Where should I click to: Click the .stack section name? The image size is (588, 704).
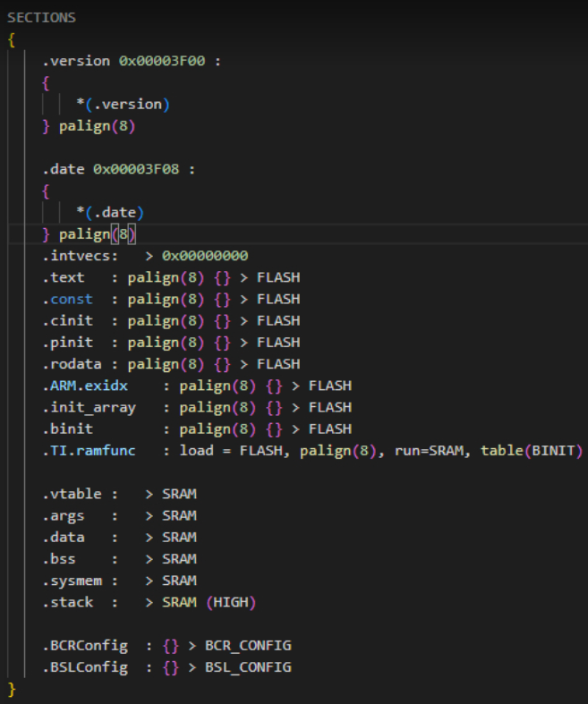pyautogui.click(x=68, y=602)
